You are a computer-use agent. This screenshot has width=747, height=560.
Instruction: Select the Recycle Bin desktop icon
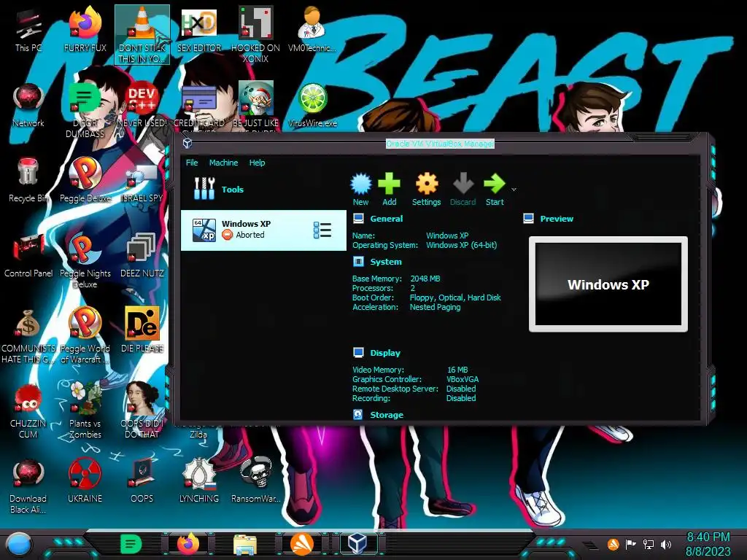[28, 180]
